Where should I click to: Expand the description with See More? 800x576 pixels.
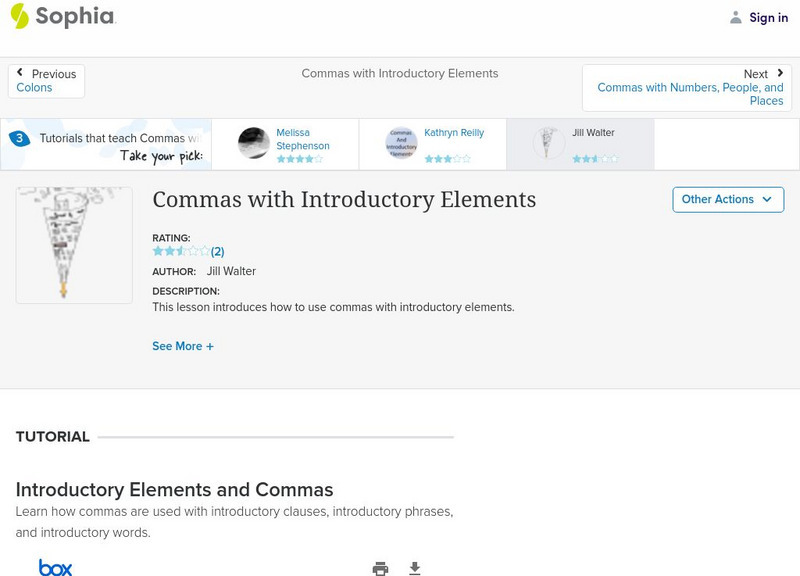click(x=183, y=346)
